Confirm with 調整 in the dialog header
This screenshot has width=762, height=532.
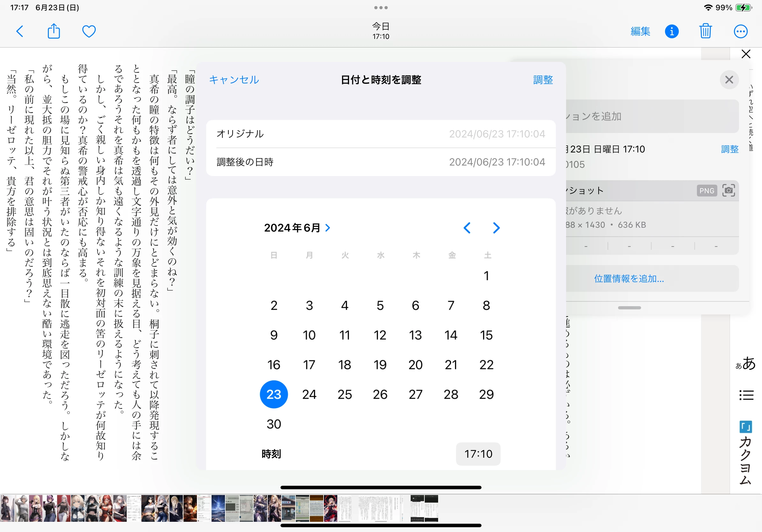543,80
